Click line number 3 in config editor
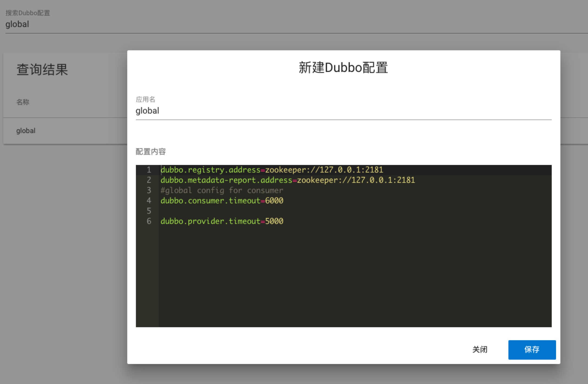Screen dimensions: 588x384 149,190
